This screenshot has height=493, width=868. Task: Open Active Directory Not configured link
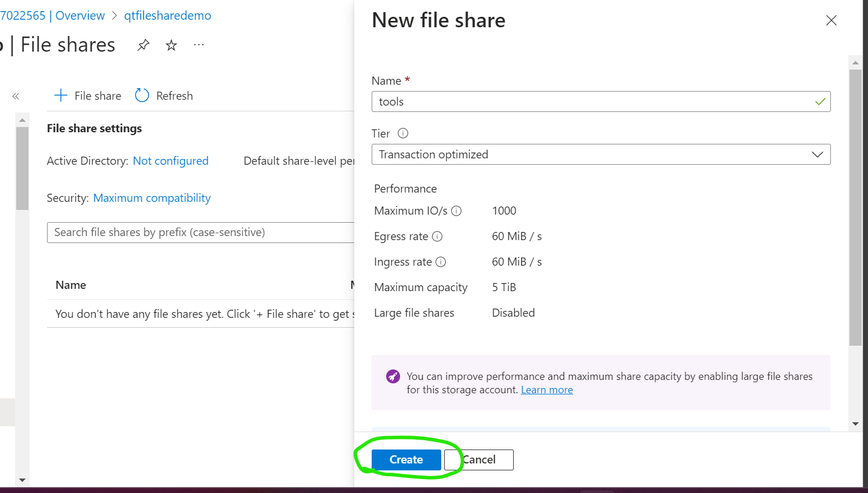170,161
